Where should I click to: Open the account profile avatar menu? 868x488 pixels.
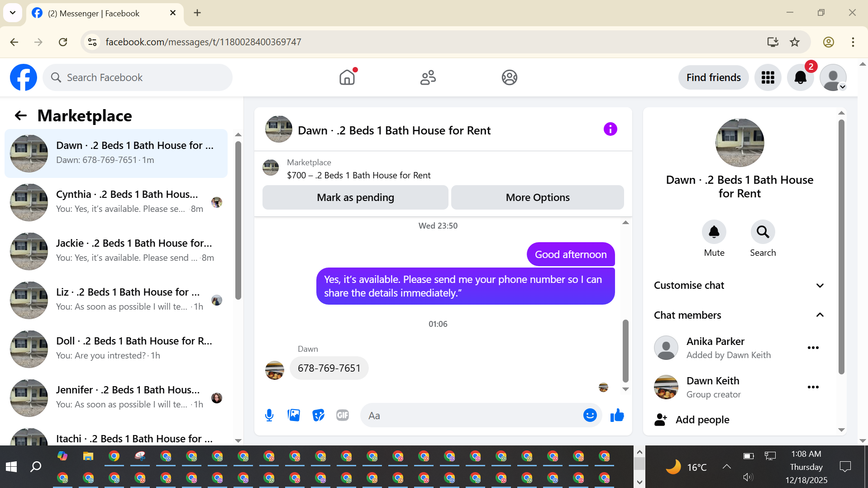[x=833, y=77]
